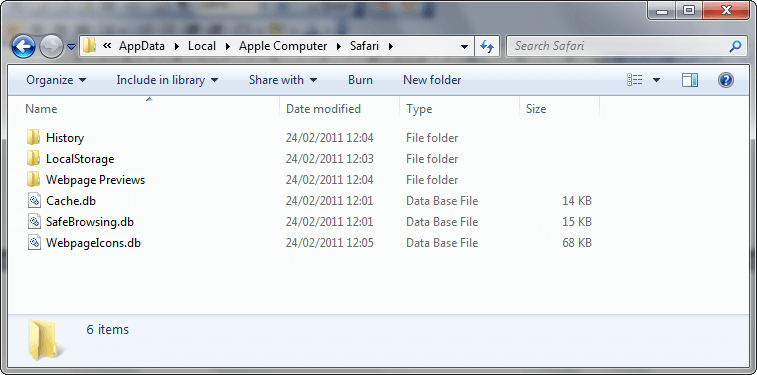Open the recent pages dropdown arrow
The image size is (757, 375).
71,47
